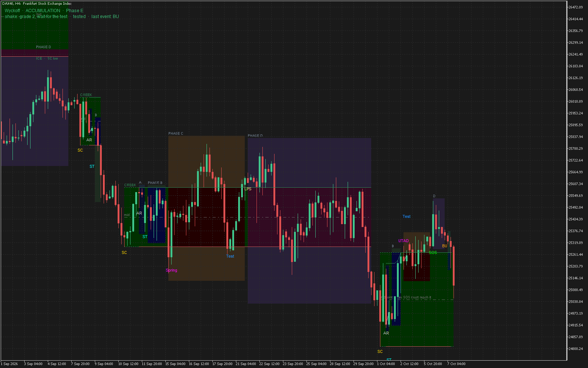Click the 26010.89 price label
The width and height of the screenshot is (588, 368).
click(x=576, y=102)
